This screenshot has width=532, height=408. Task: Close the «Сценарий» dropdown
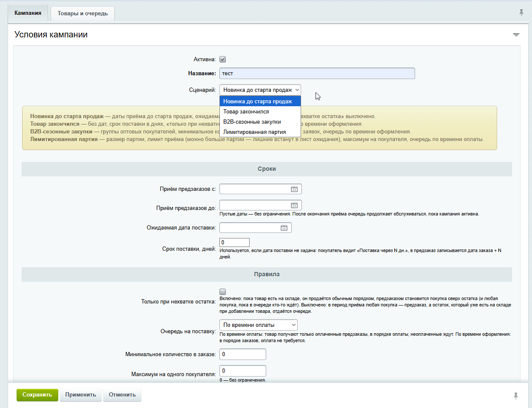tap(260, 90)
